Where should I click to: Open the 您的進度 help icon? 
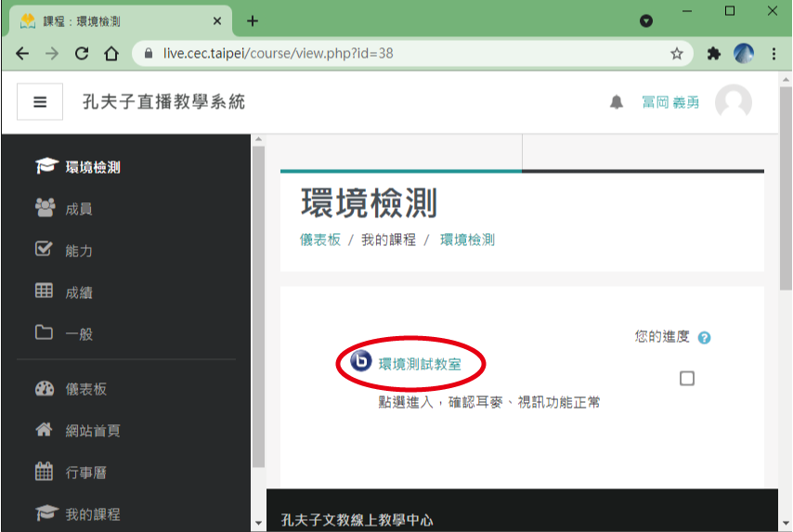click(704, 338)
